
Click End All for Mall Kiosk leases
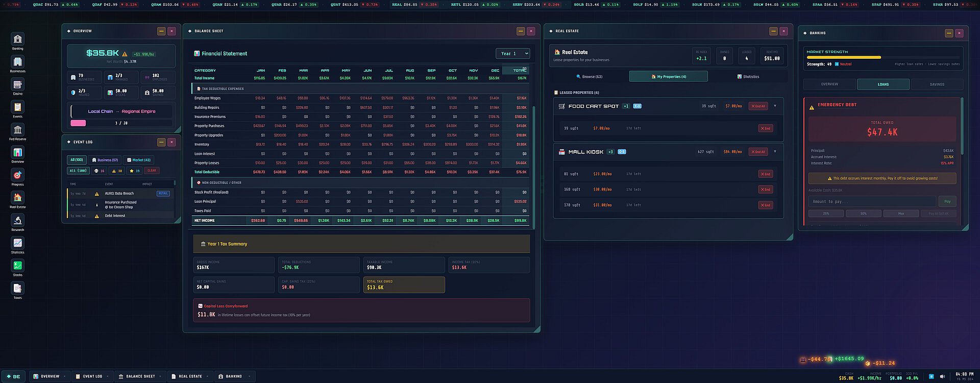pyautogui.click(x=757, y=152)
